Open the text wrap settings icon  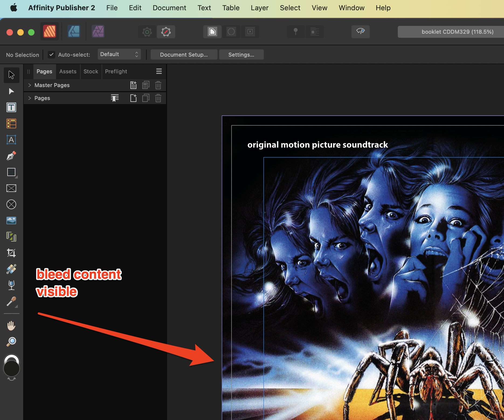pyautogui.click(x=315, y=32)
